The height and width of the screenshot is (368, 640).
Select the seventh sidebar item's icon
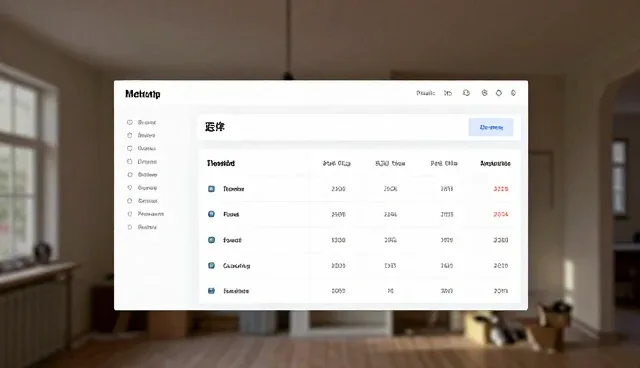tap(130, 201)
